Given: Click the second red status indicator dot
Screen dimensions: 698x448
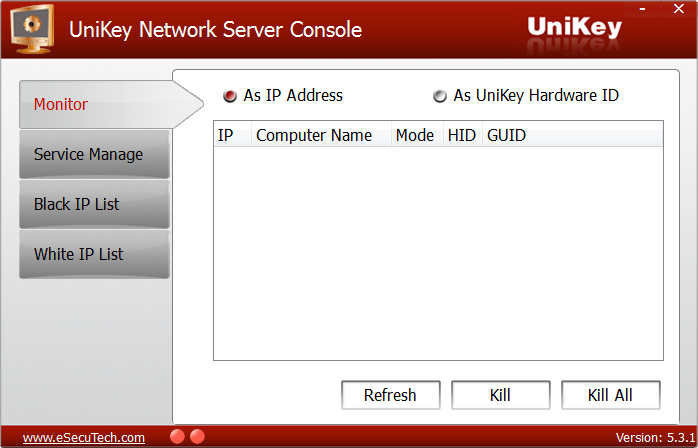Looking at the screenshot, I should click(x=197, y=436).
